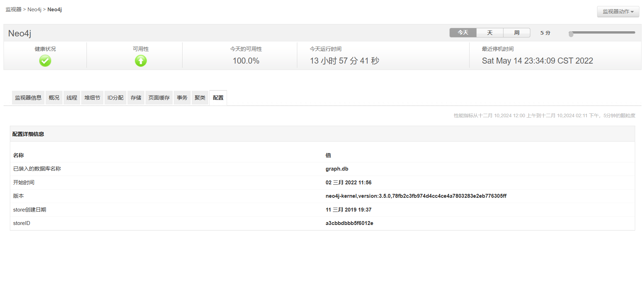Click the 值 column header
Viewport: 644px width, 291px height.
pyautogui.click(x=328, y=155)
